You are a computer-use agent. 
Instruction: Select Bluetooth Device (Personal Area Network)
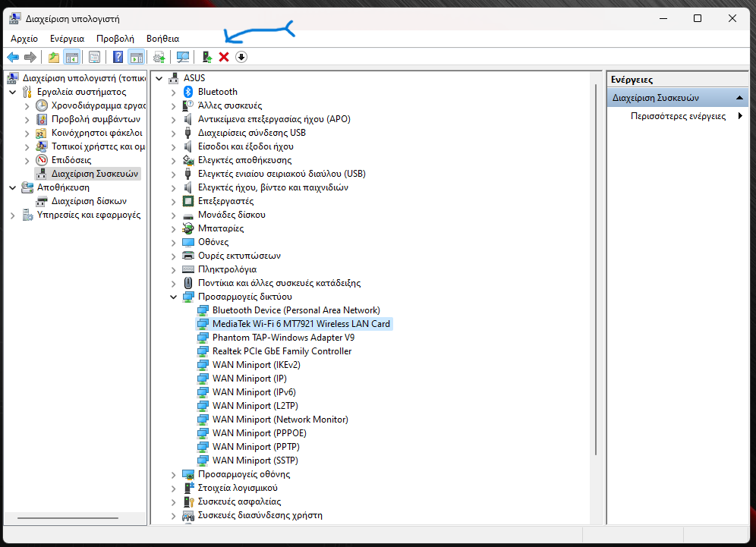point(296,310)
